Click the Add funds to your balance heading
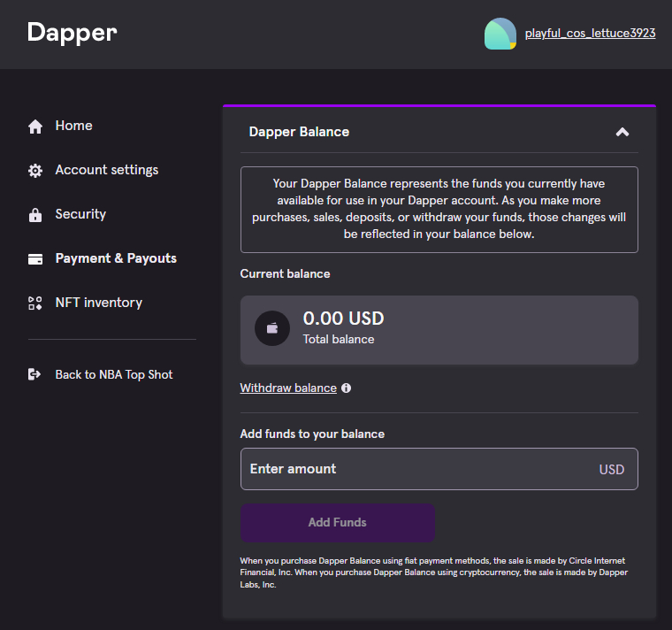The image size is (672, 630). click(x=312, y=434)
